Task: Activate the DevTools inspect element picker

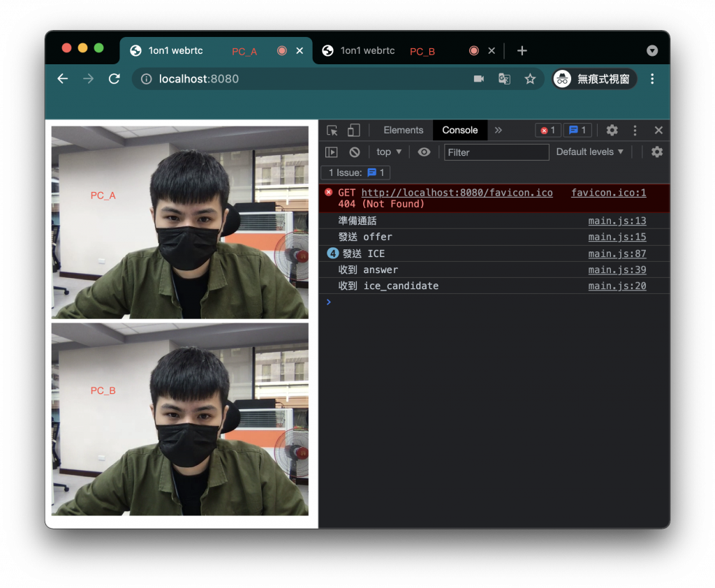Action: [332, 131]
